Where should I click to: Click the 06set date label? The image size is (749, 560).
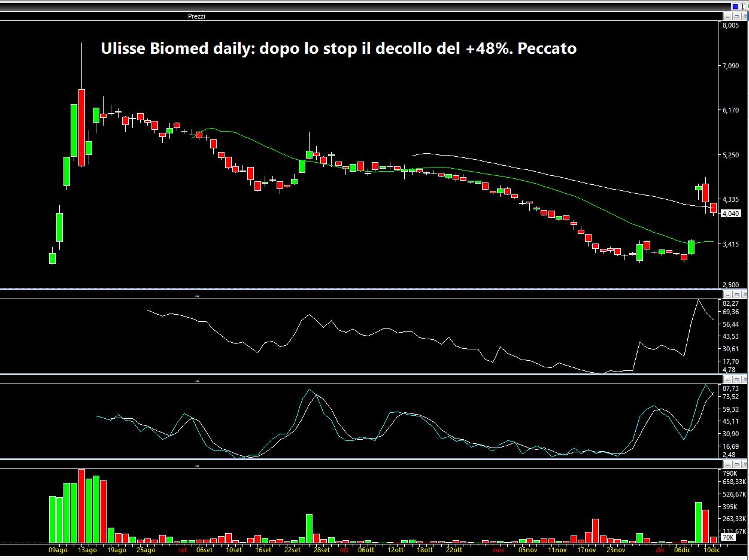tap(204, 550)
